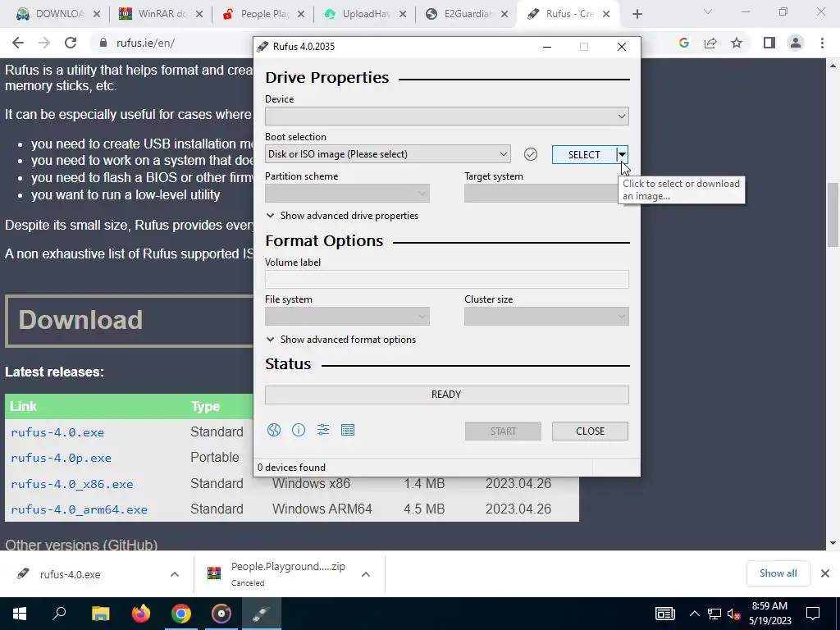This screenshot has width=840, height=630.
Task: Open the Rufus taskbar icon
Action: pos(262,614)
